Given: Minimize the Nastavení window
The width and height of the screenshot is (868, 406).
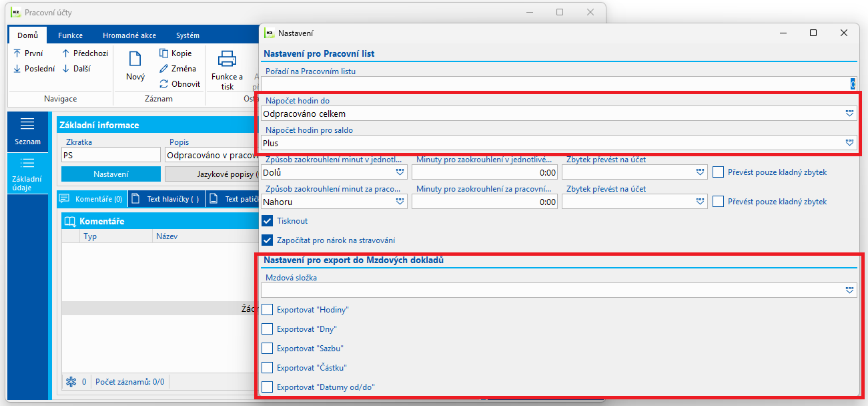Looking at the screenshot, I should click(781, 33).
